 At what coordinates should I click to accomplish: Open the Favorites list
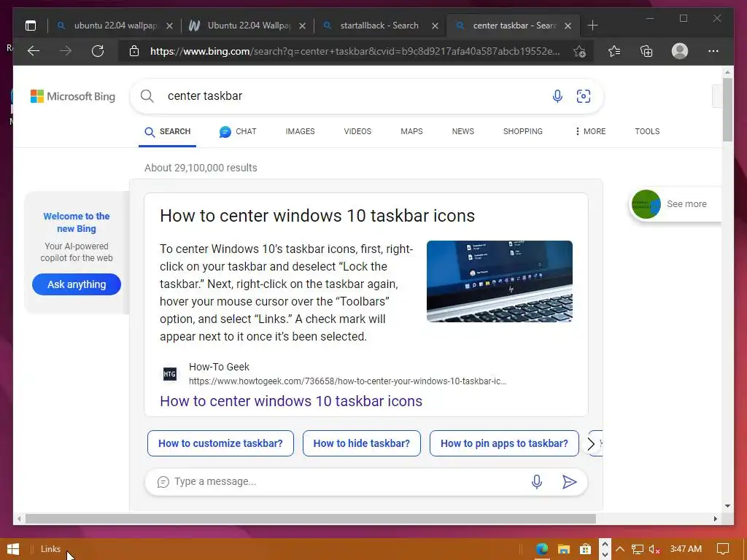point(614,51)
